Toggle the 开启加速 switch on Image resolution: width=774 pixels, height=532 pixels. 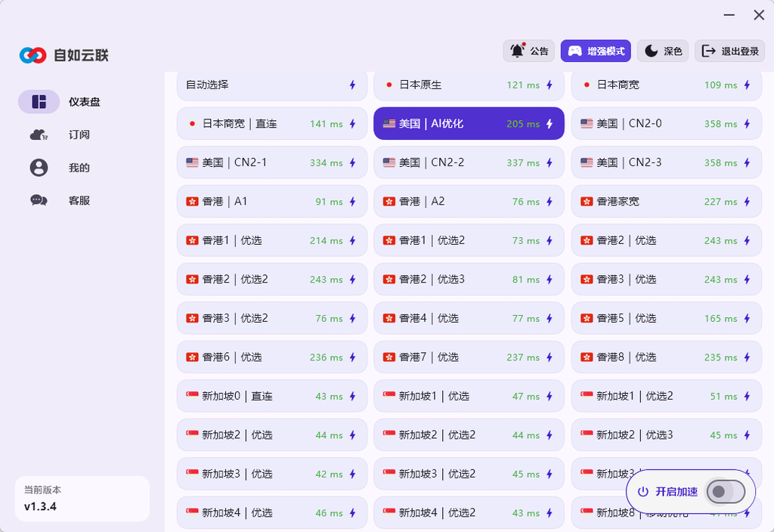726,491
